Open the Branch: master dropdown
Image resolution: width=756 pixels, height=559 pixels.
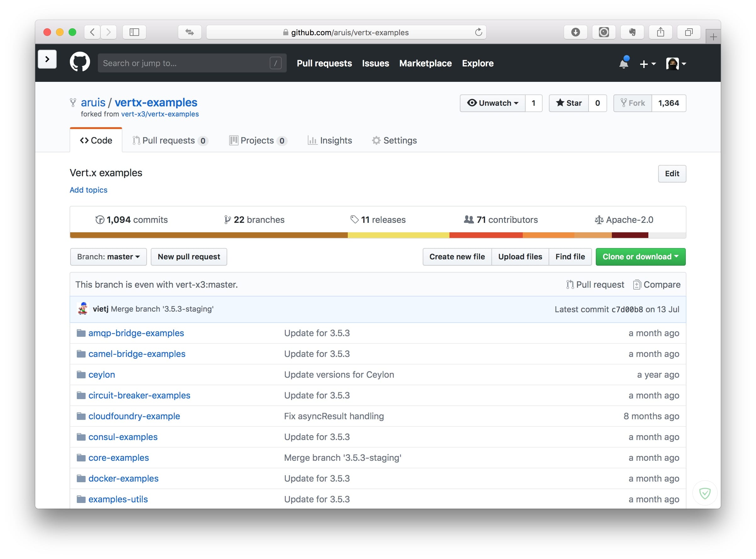click(x=108, y=257)
